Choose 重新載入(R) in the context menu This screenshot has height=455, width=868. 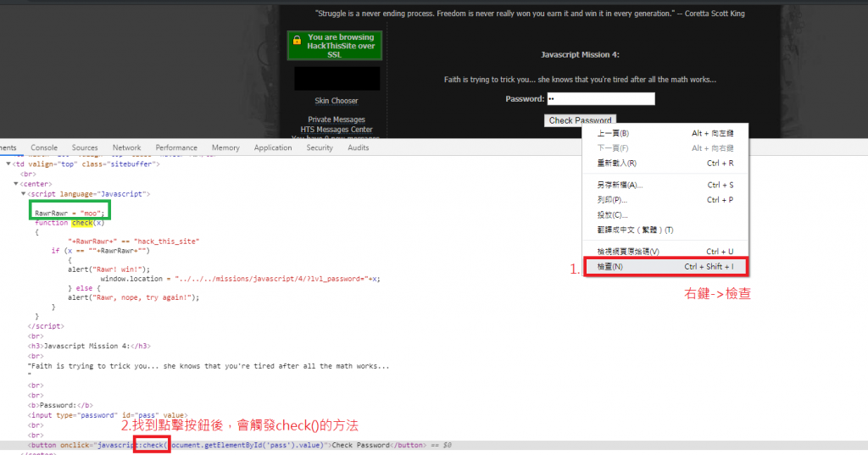pos(665,164)
